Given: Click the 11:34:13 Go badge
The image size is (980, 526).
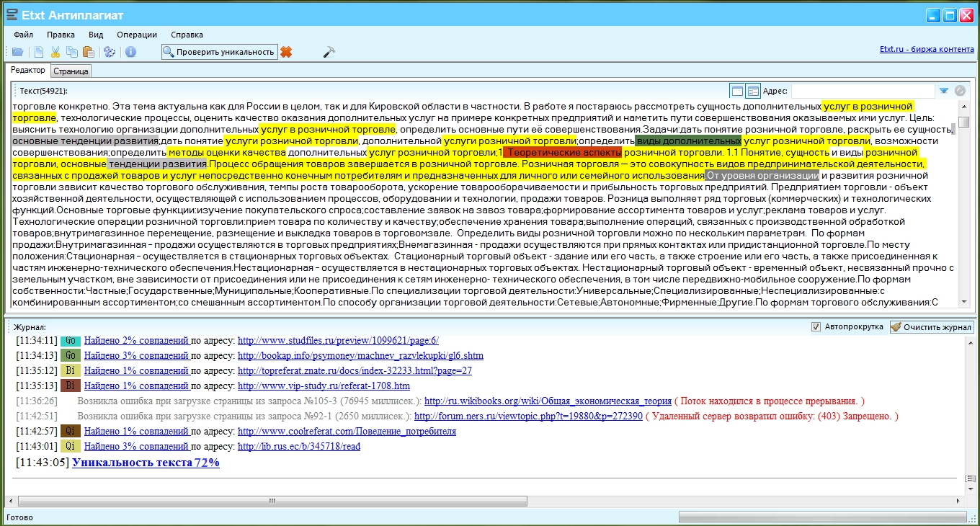Looking at the screenshot, I should 71,356.
